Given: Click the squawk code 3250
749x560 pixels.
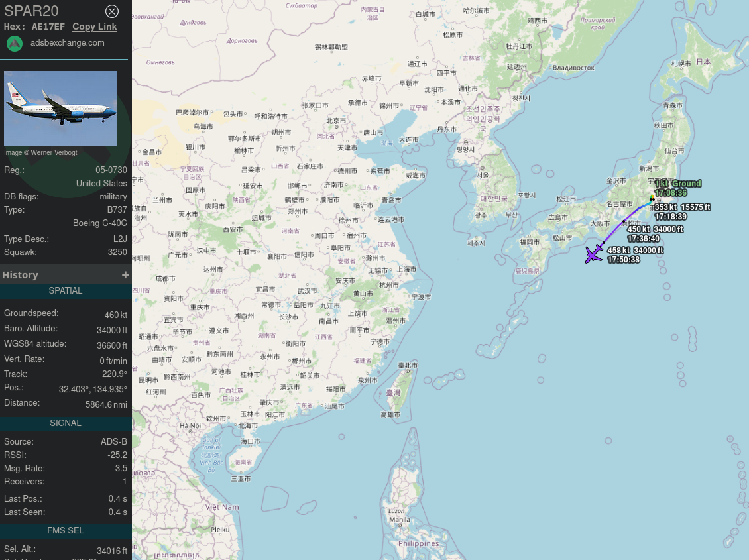Looking at the screenshot, I should tap(117, 252).
